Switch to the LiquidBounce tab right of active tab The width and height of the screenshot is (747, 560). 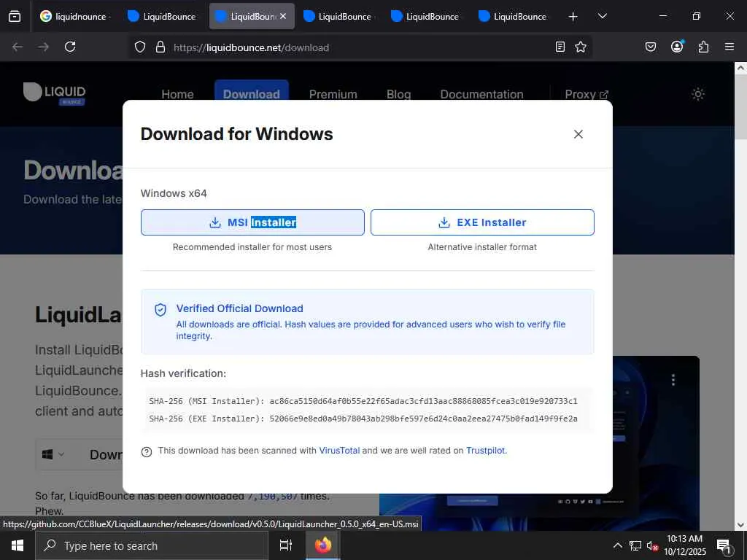339,16
